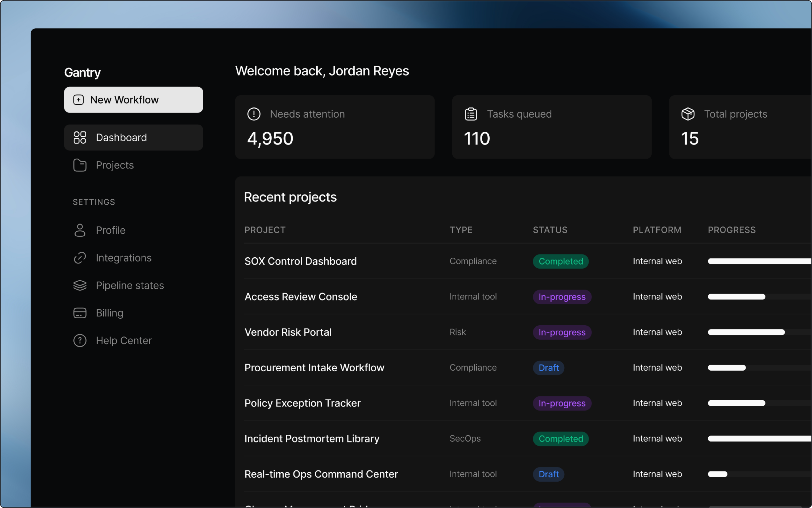812x508 pixels.
Task: Click the Tasks queued clipboard icon
Action: (x=471, y=114)
